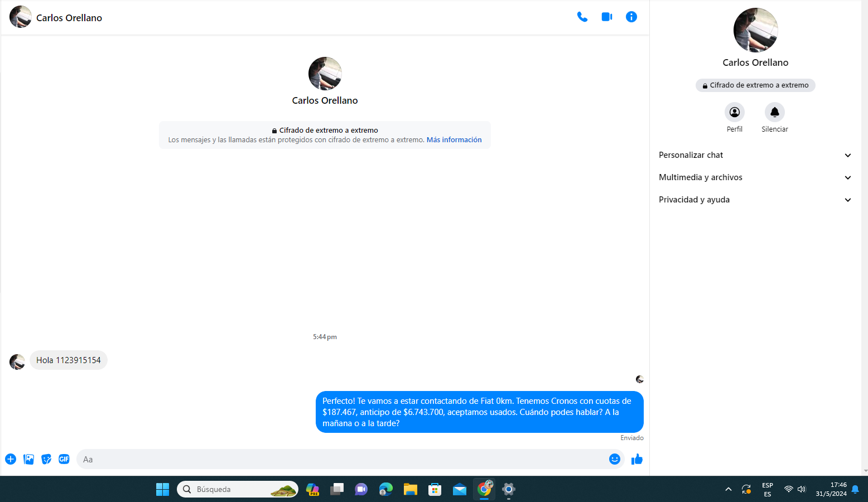Expand Privacidad y ayuda section

(x=755, y=200)
